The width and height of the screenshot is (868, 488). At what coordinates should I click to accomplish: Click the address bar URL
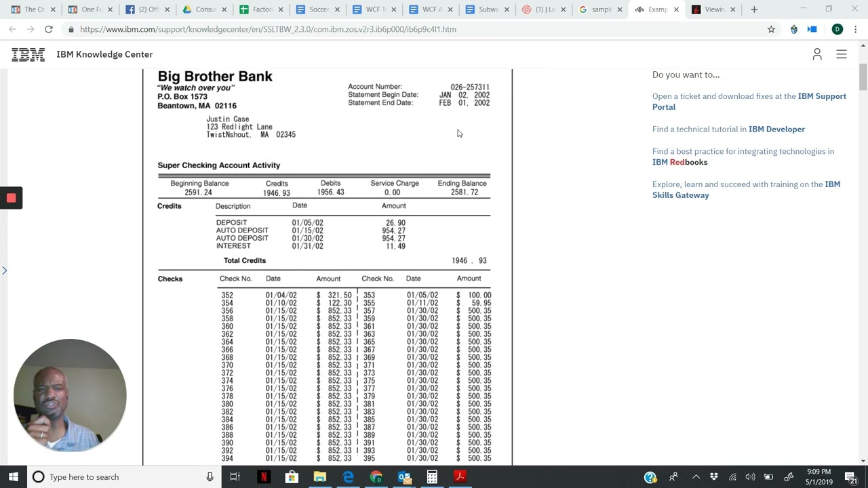268,29
